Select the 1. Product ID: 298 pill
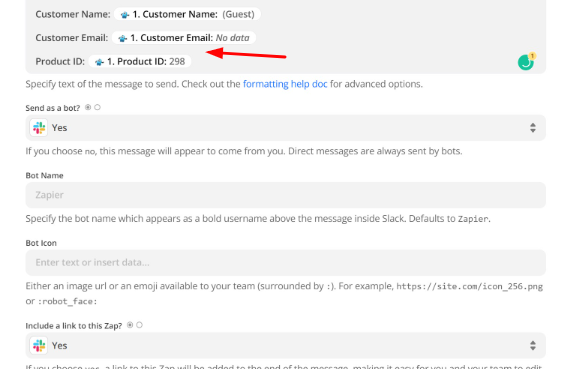Image resolution: width=566 pixels, height=369 pixels. coord(140,61)
